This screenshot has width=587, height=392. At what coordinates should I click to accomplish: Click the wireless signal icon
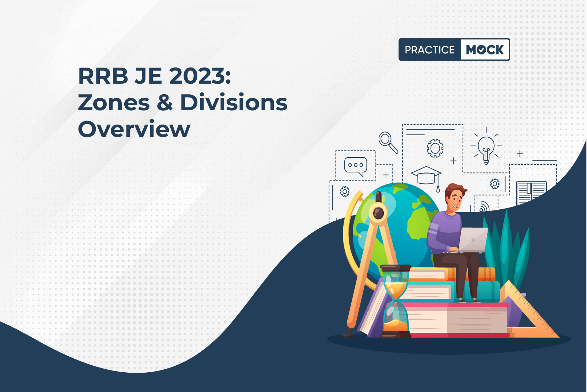[484, 207]
